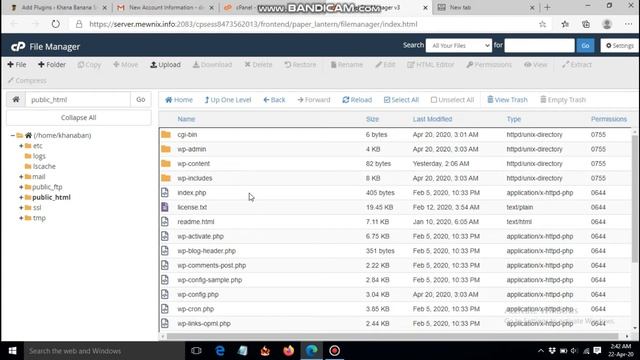Expand the tmp folder node
Image resolution: width=640 pixels, height=360 pixels.
pos(21,218)
